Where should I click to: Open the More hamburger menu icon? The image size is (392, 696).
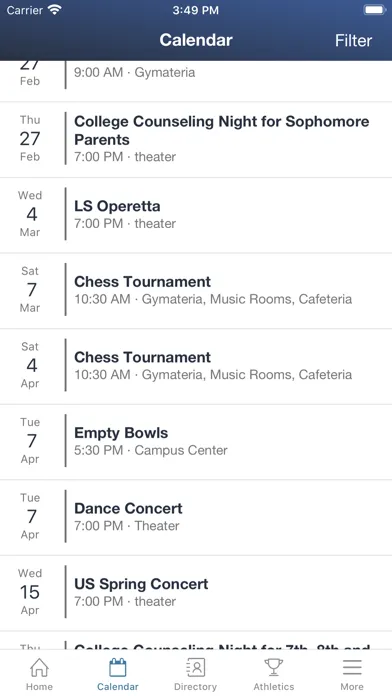click(x=352, y=667)
